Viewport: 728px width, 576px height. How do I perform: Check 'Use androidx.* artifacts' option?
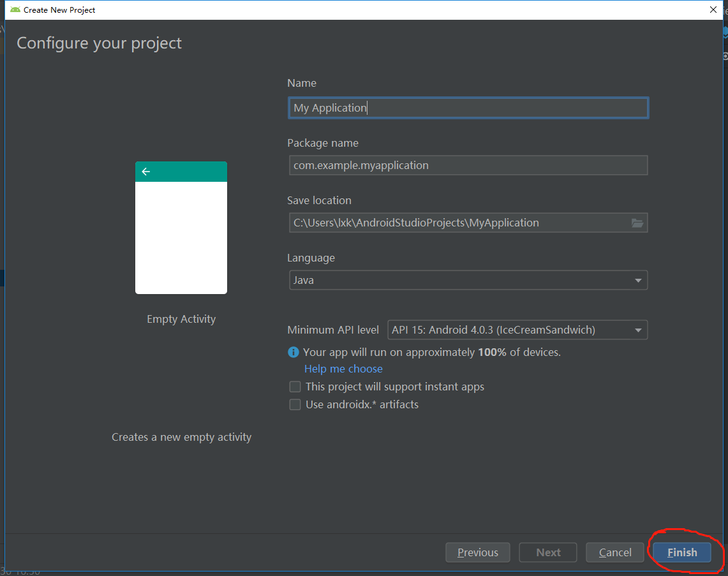[295, 405]
